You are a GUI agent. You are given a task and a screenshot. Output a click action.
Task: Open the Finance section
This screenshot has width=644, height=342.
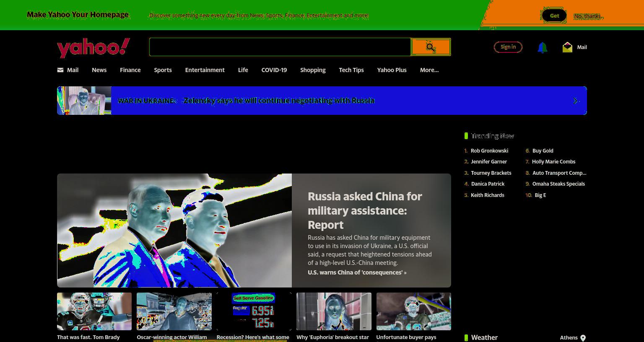[130, 70]
